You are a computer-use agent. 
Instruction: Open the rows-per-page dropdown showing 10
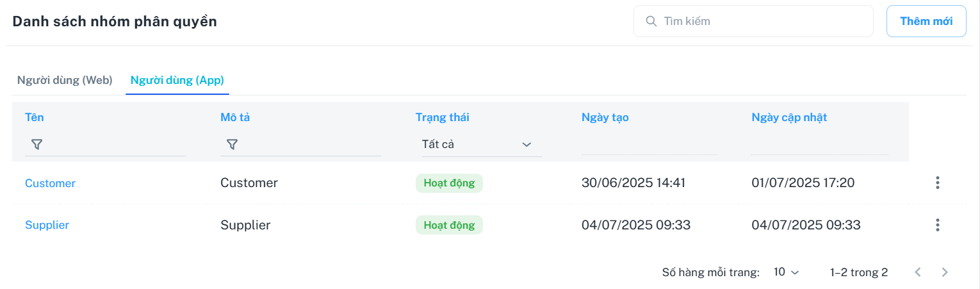click(x=786, y=272)
